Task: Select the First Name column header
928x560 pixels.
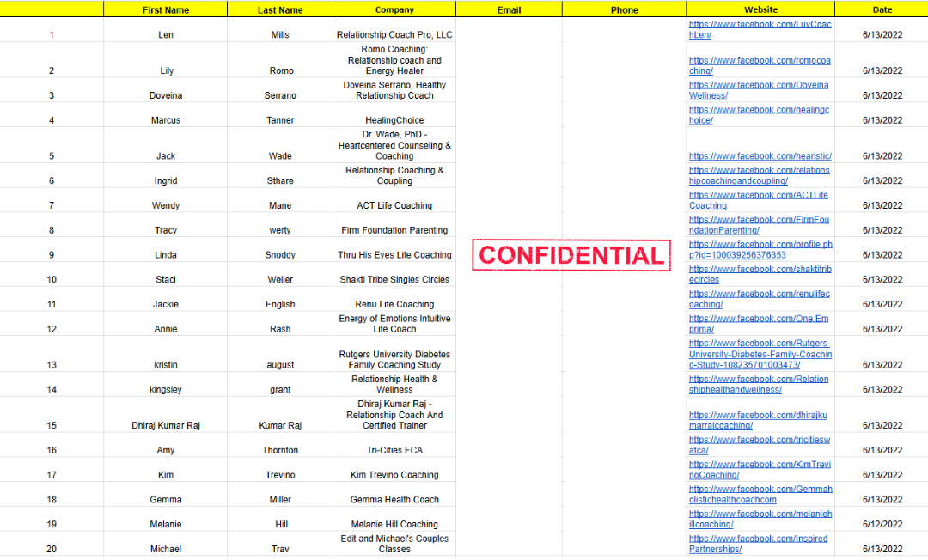Action: (x=166, y=9)
